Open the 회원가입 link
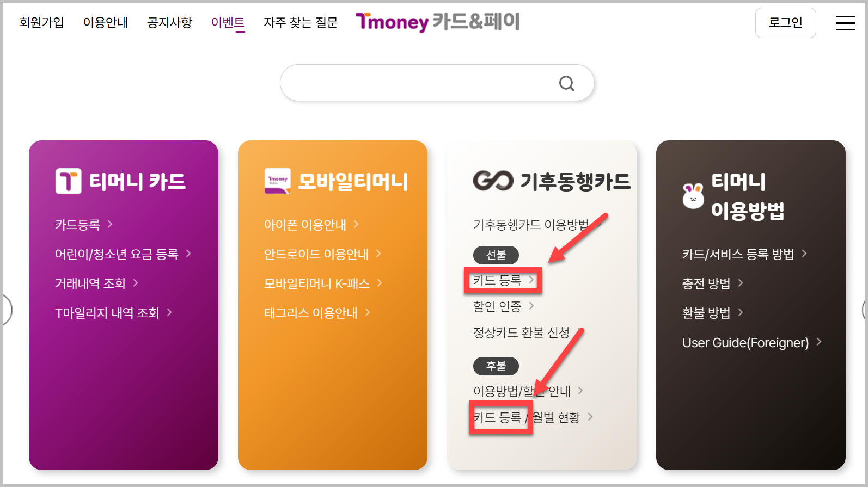Viewport: 868px width, 487px height. (x=41, y=22)
